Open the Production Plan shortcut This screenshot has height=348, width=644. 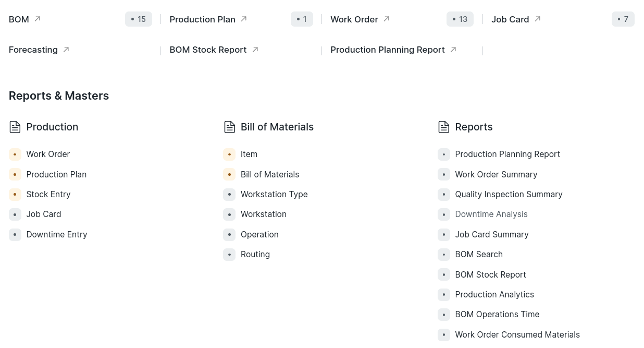coord(202,19)
